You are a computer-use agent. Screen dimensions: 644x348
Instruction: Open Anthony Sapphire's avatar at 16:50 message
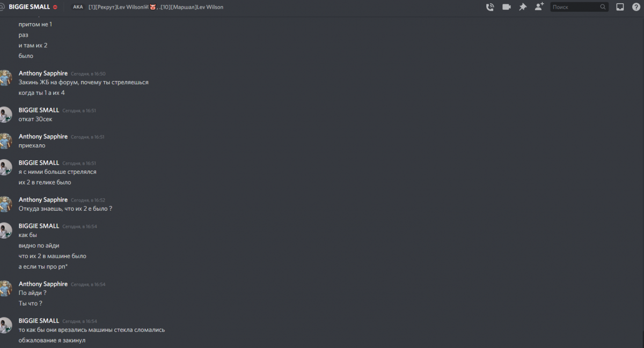click(4, 78)
